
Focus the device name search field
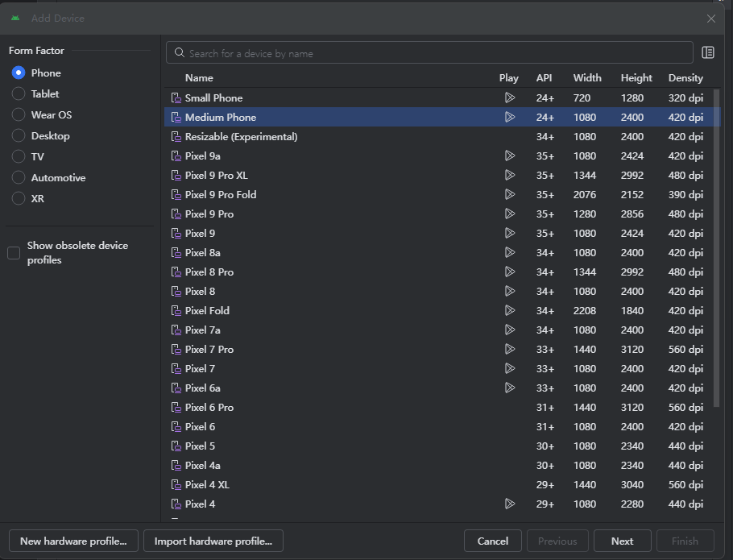[429, 53]
